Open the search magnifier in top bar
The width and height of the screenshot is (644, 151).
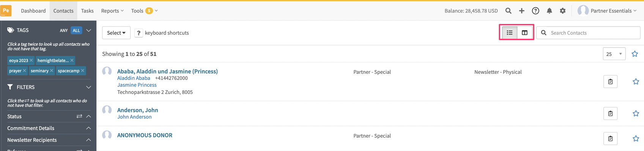508,11
